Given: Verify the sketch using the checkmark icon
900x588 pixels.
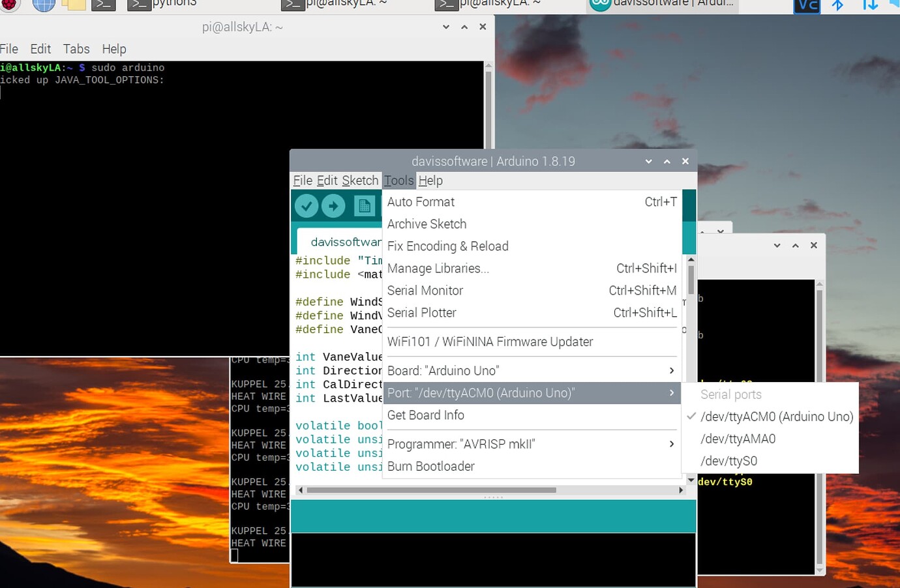Looking at the screenshot, I should 307,205.
